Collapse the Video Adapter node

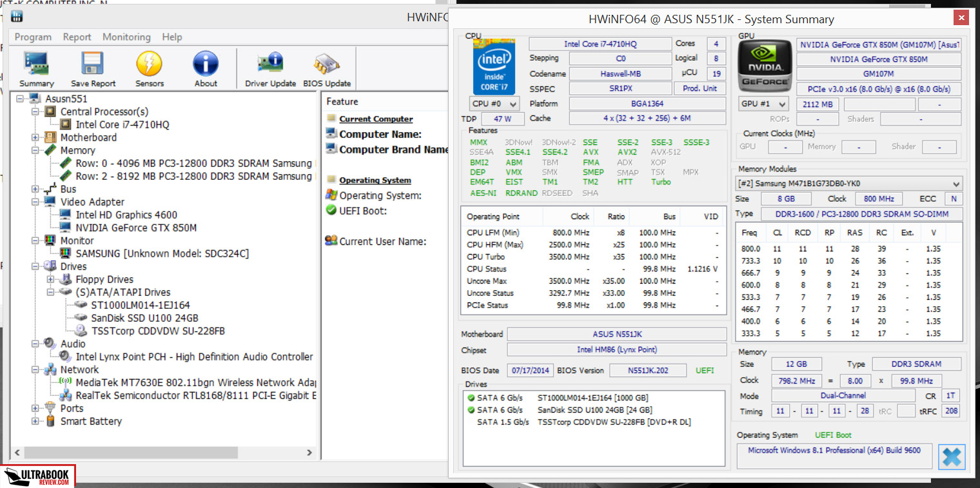(35, 202)
